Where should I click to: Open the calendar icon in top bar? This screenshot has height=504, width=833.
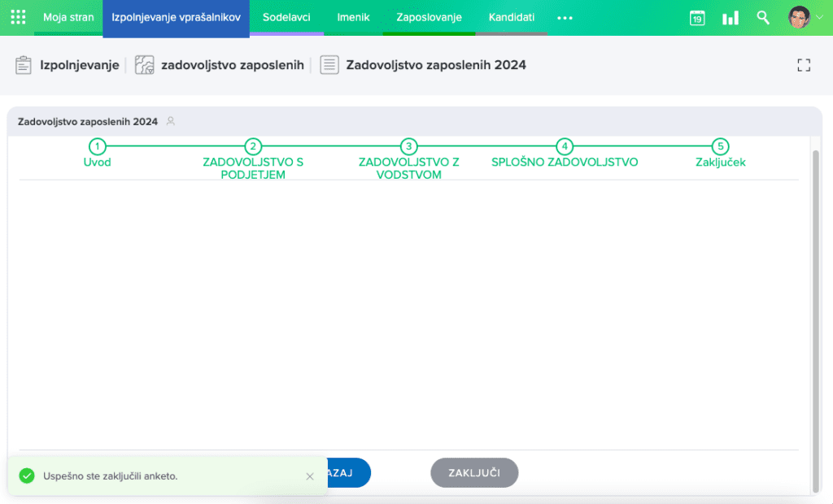coord(697,18)
